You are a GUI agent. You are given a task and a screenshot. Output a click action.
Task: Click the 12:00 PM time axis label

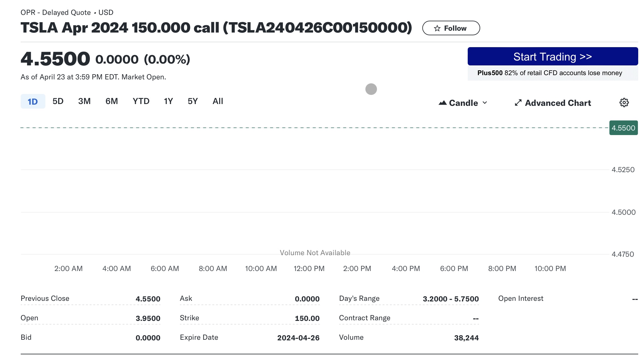pyautogui.click(x=309, y=269)
